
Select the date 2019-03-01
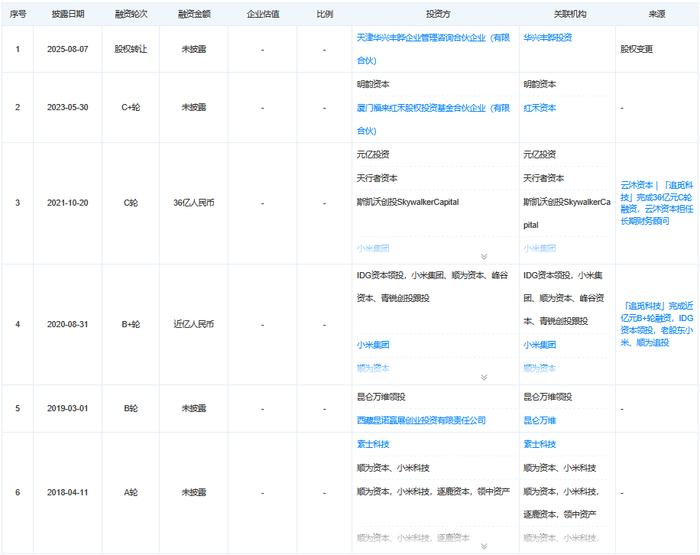(x=68, y=408)
